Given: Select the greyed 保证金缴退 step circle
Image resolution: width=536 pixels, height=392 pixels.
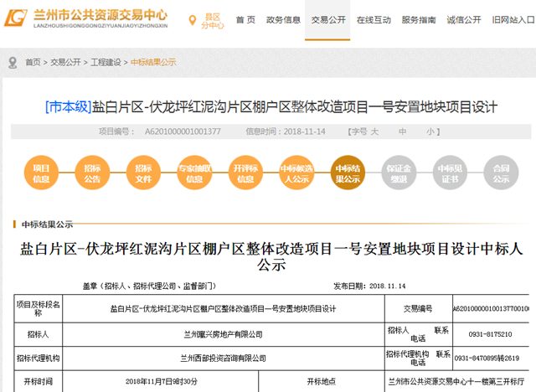Looking at the screenshot, I should point(398,173).
